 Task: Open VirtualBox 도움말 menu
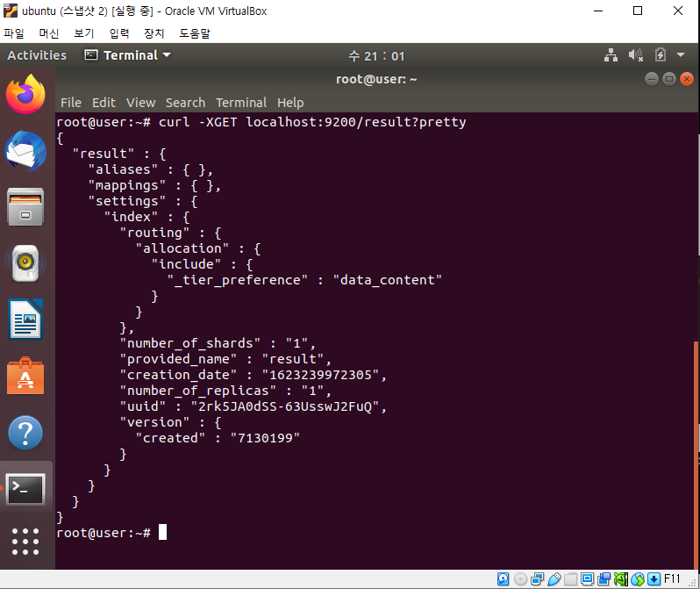click(194, 33)
